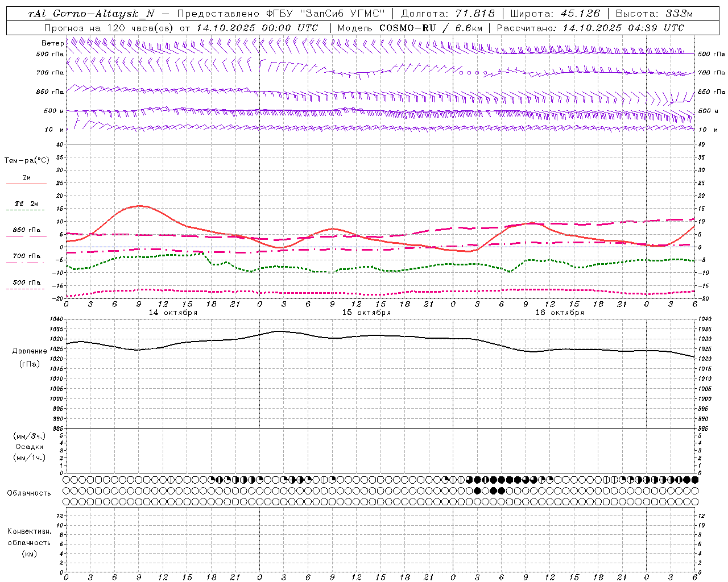
Task: Select the 'Широта: 45.126' latitude value
Action: (555, 14)
